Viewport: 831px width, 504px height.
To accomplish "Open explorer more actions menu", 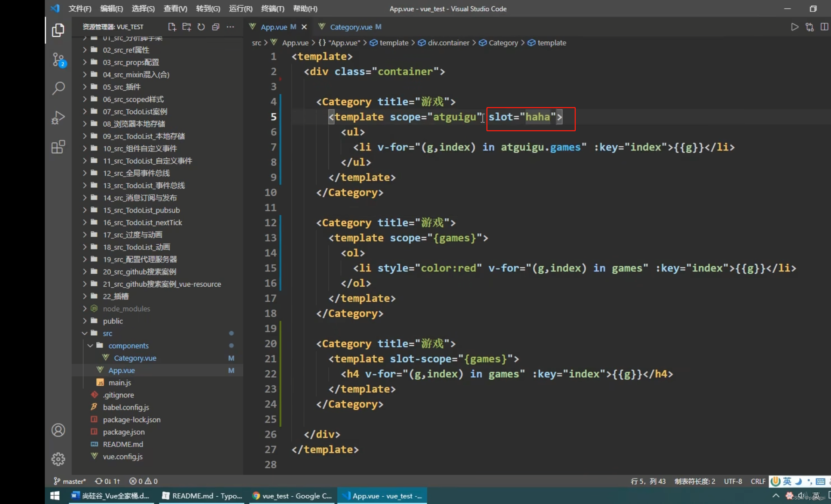I will click(x=230, y=27).
